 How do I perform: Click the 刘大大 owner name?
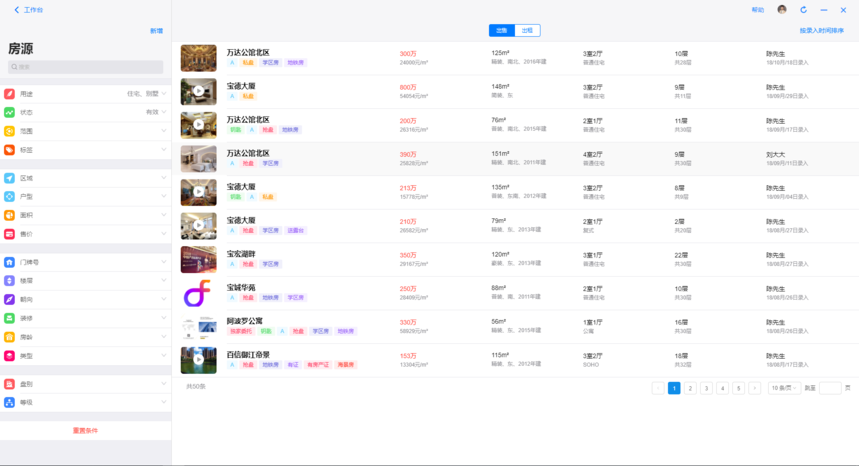pos(775,155)
